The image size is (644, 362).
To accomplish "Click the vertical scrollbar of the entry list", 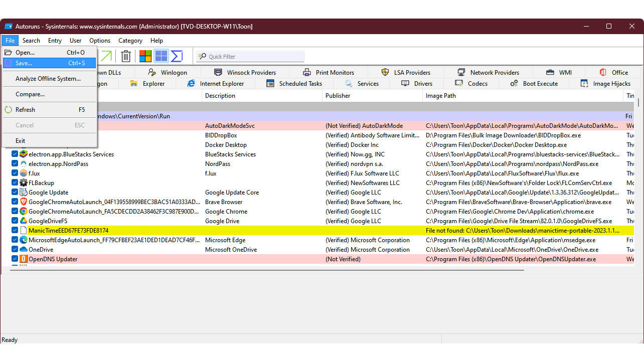I will click(x=638, y=102).
